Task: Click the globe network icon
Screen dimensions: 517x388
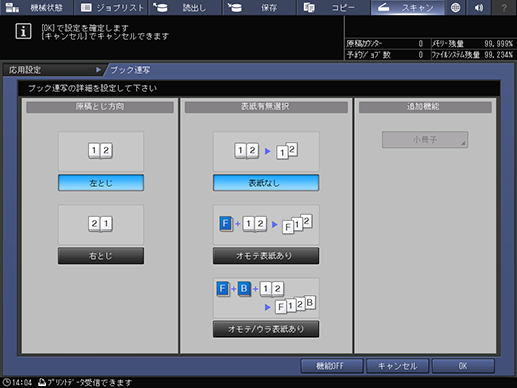Action: coord(455,7)
